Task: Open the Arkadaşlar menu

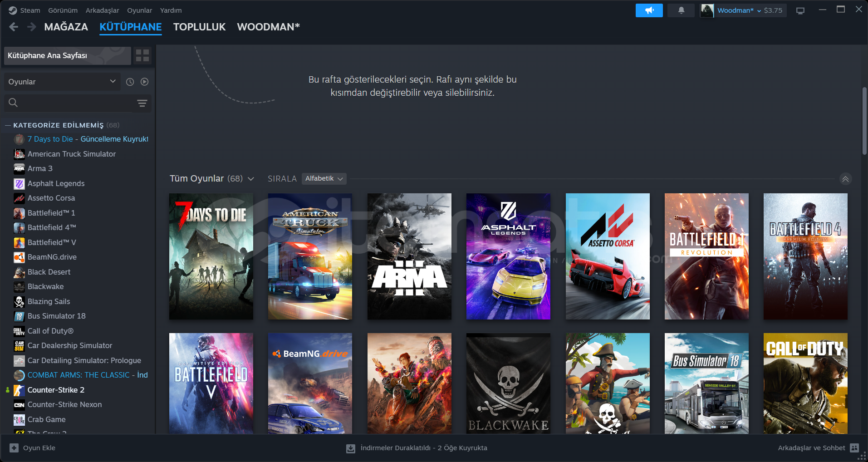Action: point(103,10)
